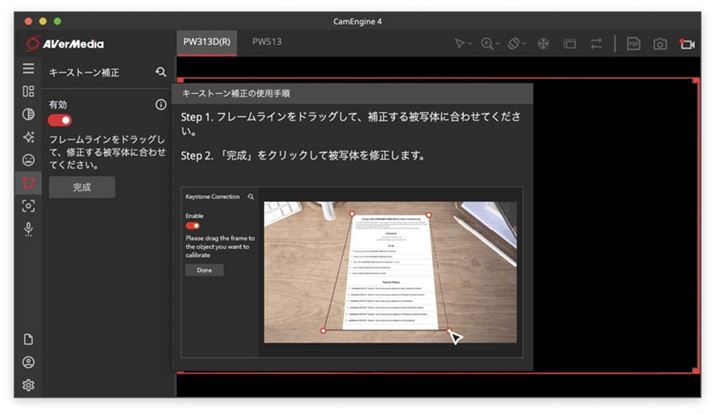Start video recording with the camcorder icon
Screen dimensions: 715x414
click(x=687, y=44)
